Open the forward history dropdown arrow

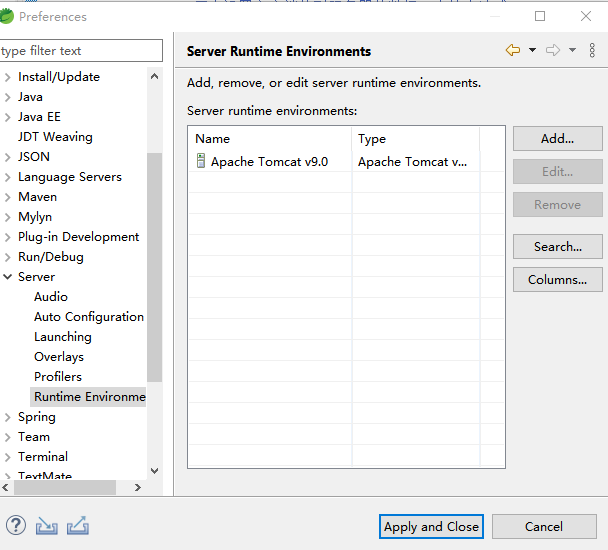[x=572, y=50]
